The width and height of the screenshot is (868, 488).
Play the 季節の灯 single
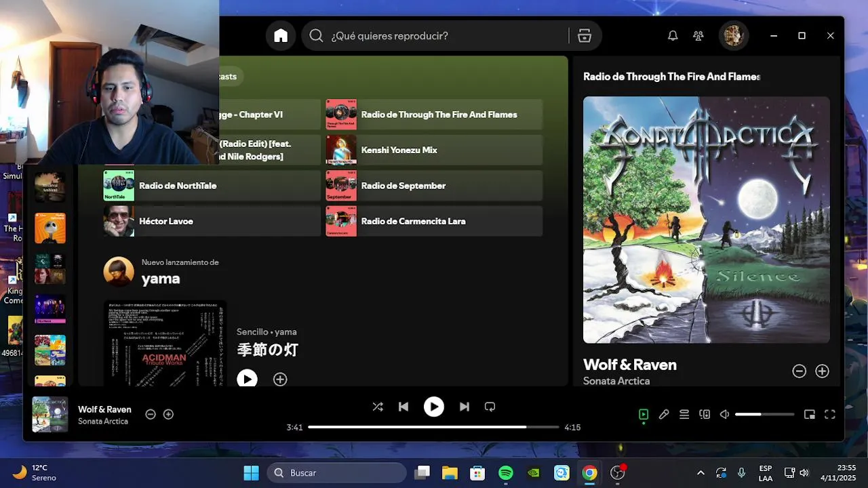pos(247,379)
